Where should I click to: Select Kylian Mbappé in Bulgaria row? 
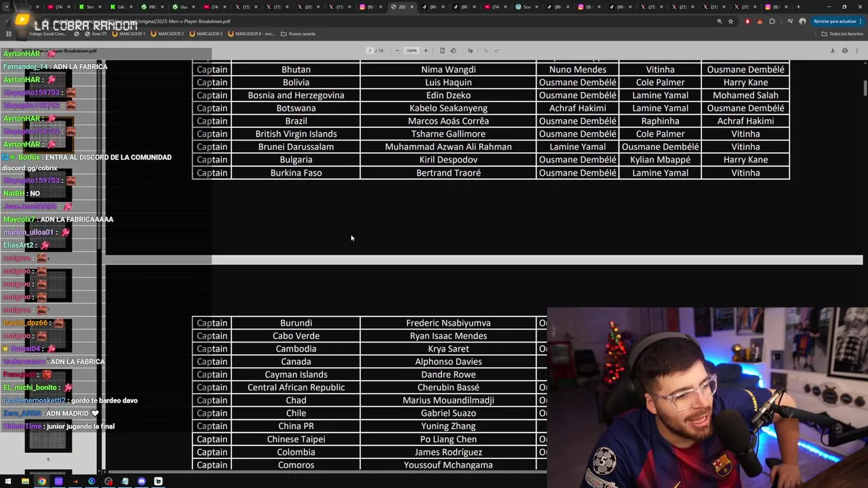(x=660, y=159)
